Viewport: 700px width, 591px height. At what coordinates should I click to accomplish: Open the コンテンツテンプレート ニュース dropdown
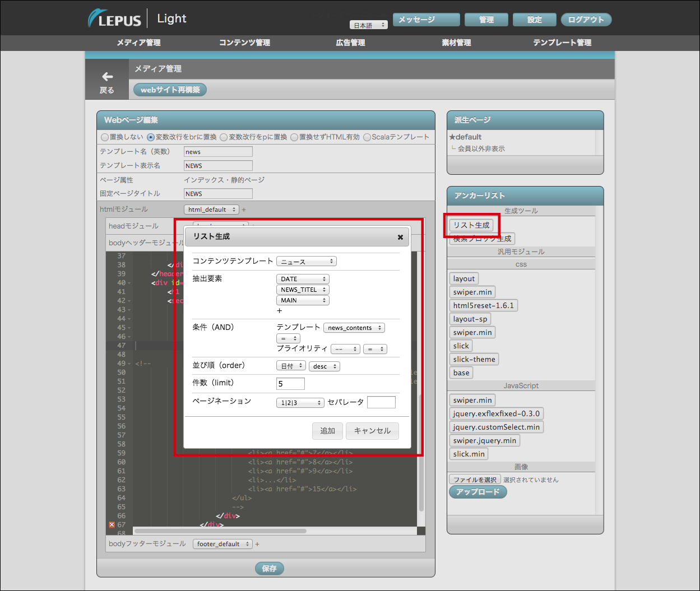pos(306,262)
